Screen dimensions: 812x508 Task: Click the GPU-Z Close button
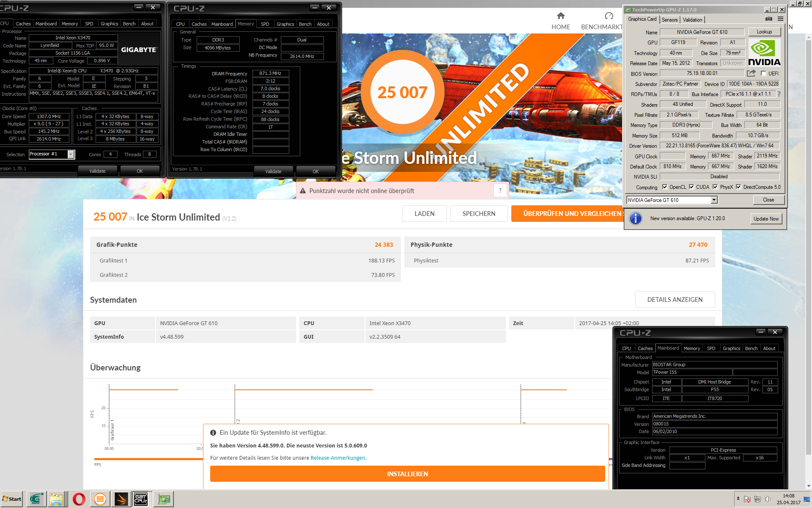pos(768,200)
